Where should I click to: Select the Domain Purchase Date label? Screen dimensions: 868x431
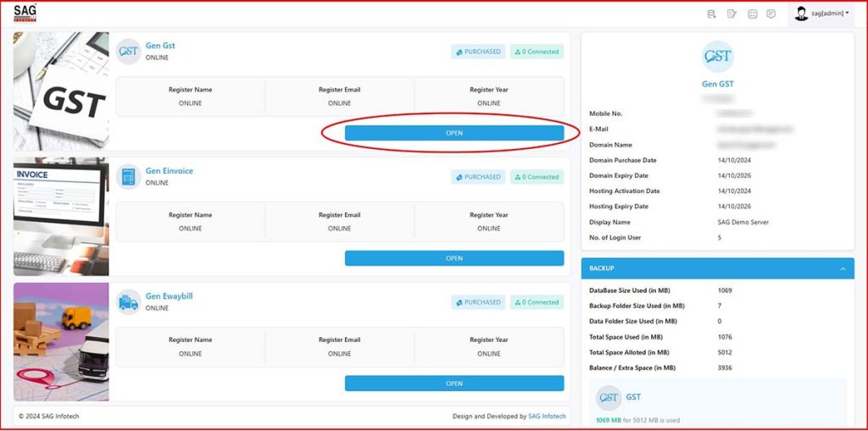(x=623, y=160)
